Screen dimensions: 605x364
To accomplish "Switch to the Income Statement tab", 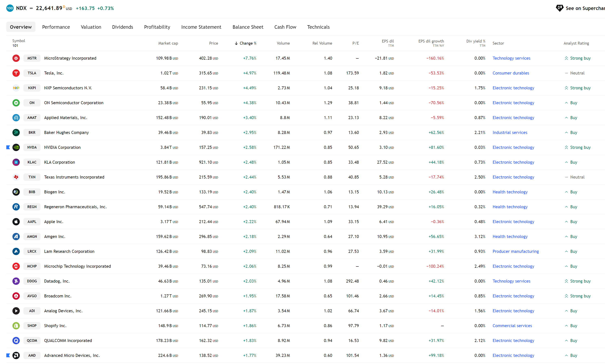I will (201, 27).
